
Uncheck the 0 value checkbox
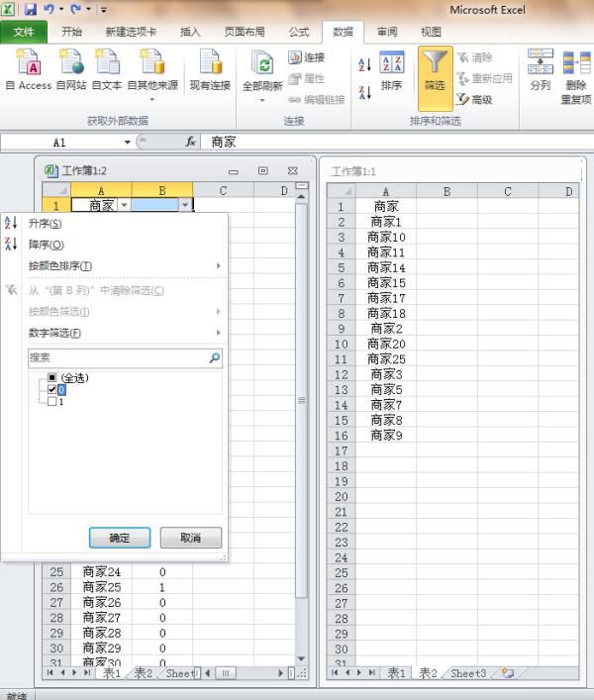coord(51,390)
